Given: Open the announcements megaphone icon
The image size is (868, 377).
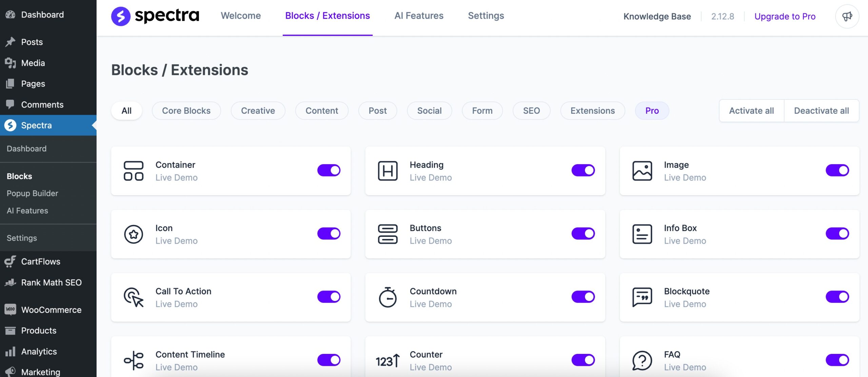Looking at the screenshot, I should click(x=847, y=16).
